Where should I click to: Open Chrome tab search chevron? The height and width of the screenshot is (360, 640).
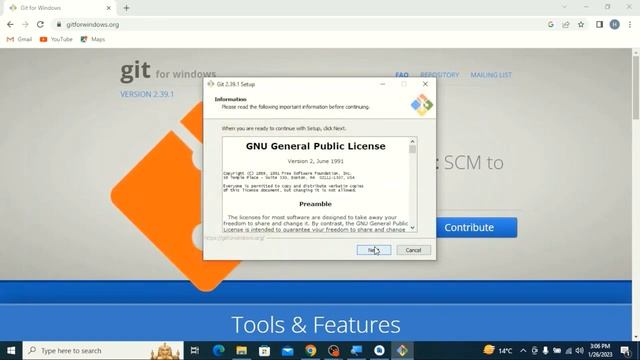pos(564,7)
